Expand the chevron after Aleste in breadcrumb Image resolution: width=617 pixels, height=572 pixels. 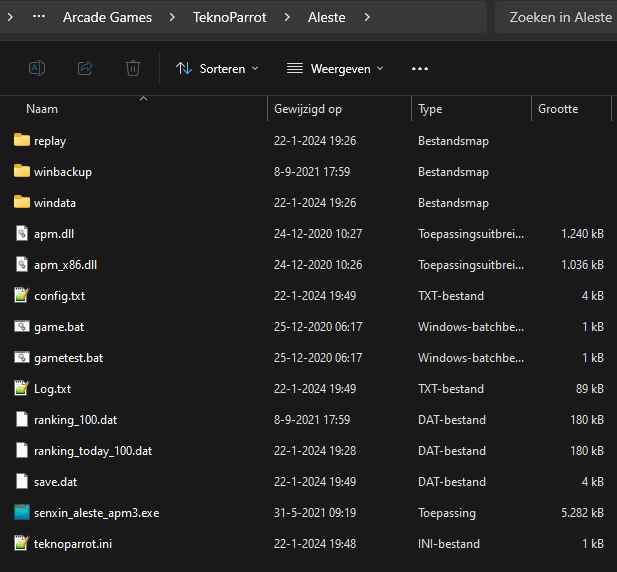tap(367, 17)
